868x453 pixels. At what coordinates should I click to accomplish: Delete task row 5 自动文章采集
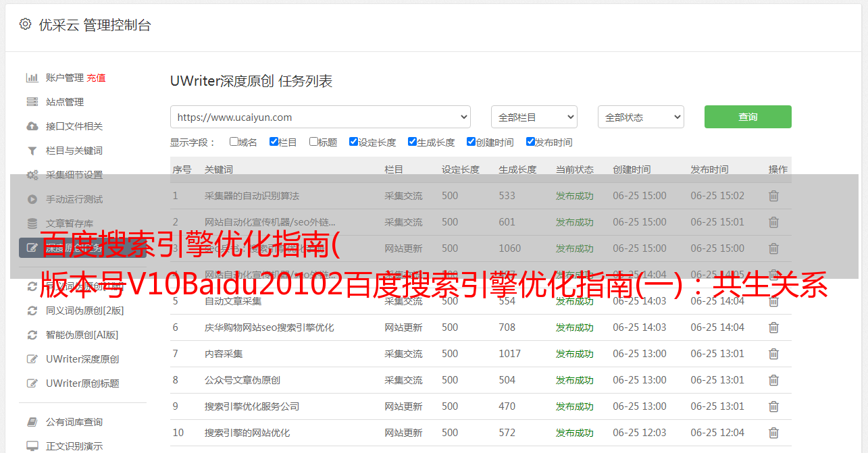773,301
